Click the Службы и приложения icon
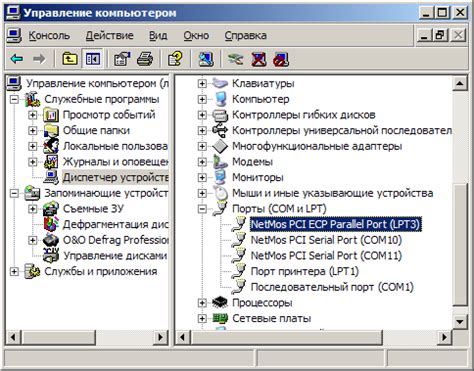 click(x=32, y=271)
